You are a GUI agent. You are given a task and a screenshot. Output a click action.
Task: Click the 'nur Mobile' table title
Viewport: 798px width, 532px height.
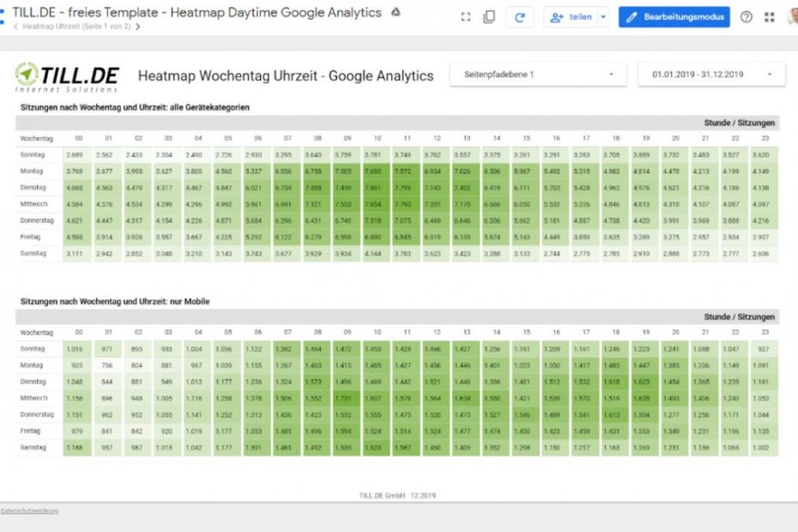pos(115,301)
